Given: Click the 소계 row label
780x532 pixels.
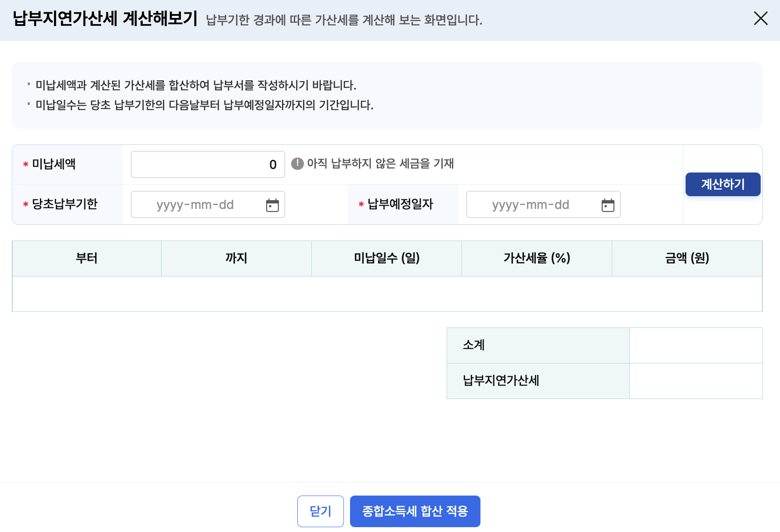Looking at the screenshot, I should coord(538,345).
